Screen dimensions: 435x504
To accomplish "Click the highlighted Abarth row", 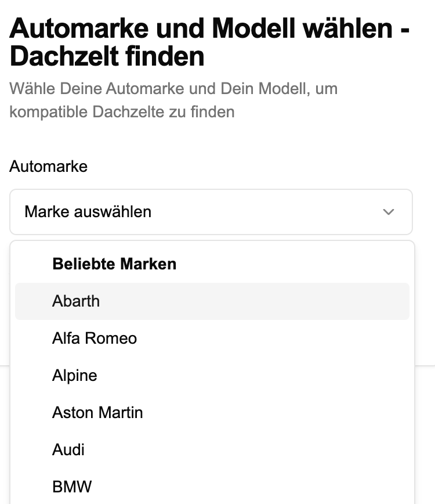I will 212,301.
